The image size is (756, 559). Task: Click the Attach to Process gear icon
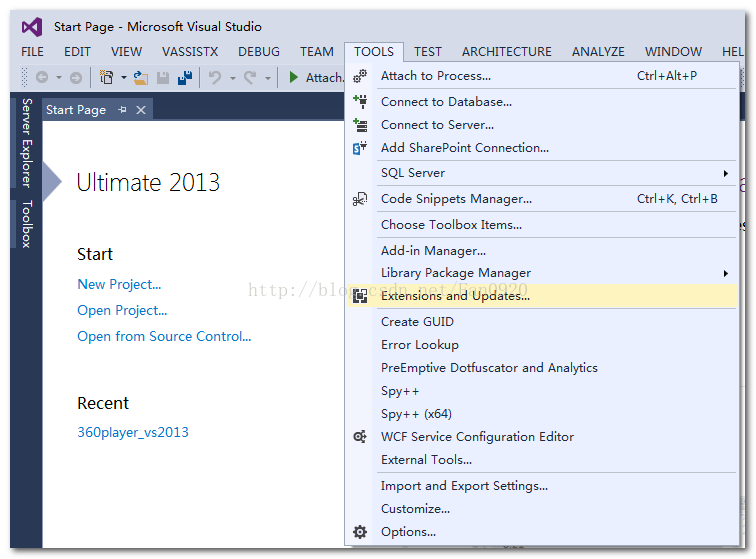(x=360, y=76)
